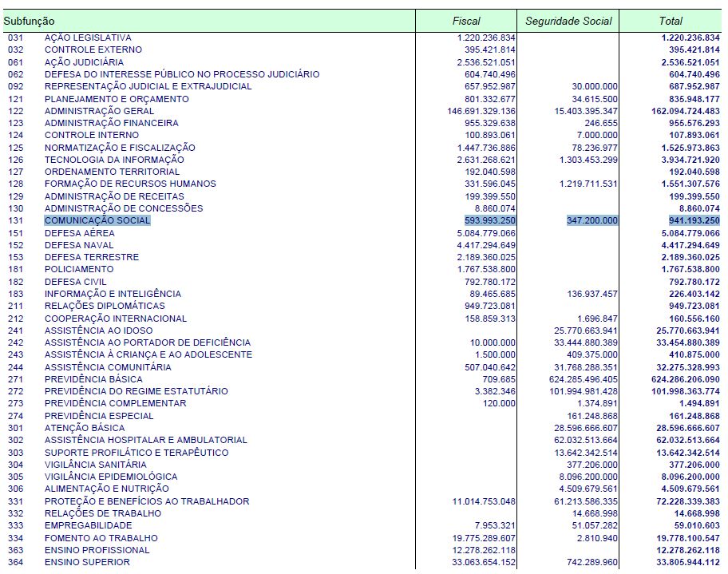This screenshot has height=574, width=728.
Task: Click PREVIDÊNCIA ESPECIAL label
Action: point(99,416)
